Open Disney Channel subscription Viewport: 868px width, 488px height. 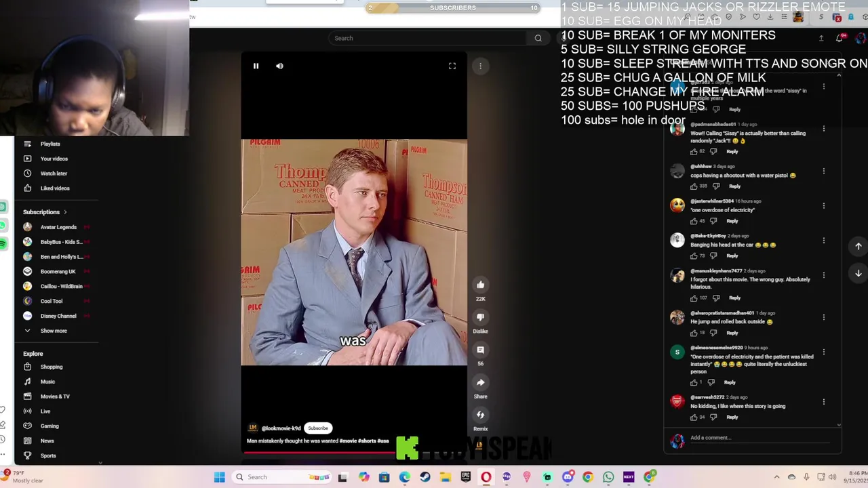(x=58, y=316)
